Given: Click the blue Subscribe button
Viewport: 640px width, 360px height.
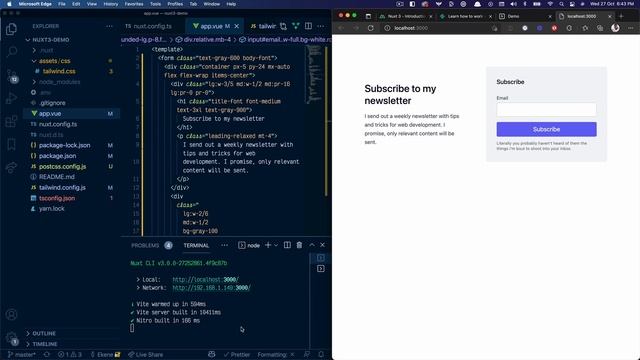Looking at the screenshot, I should pyautogui.click(x=546, y=129).
